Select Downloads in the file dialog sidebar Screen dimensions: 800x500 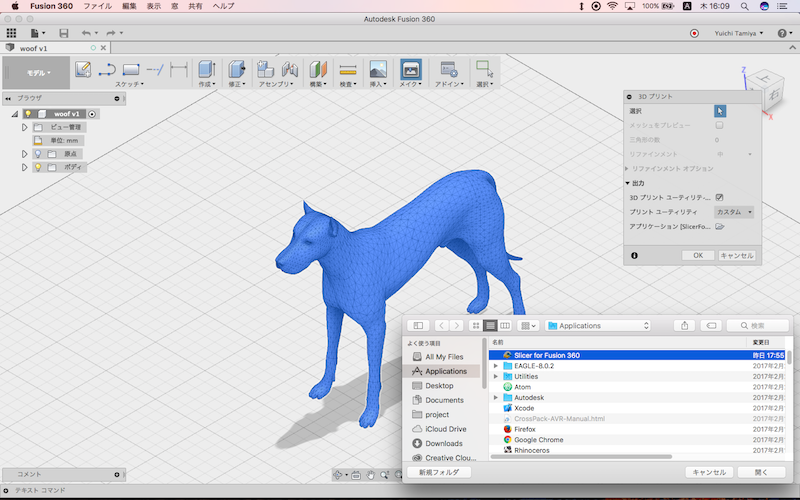coord(443,443)
